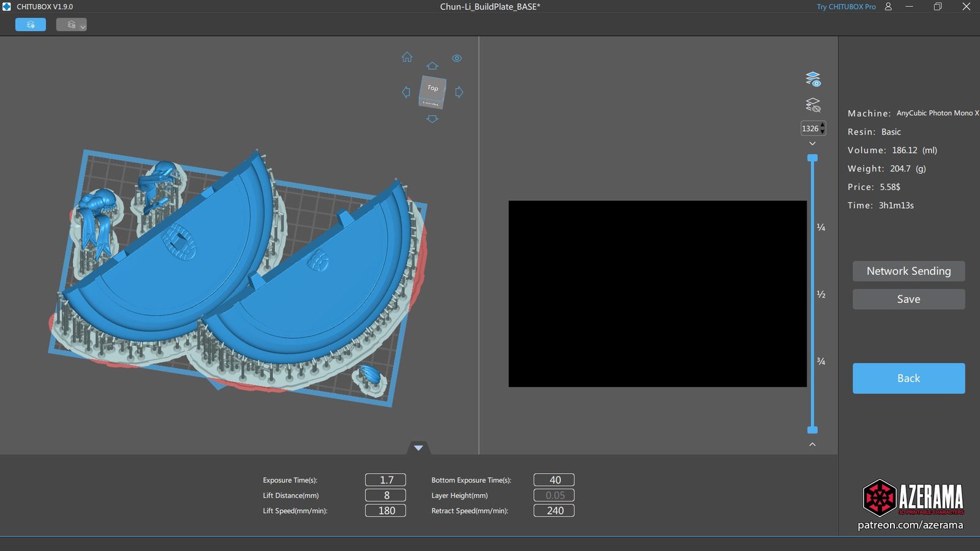Click the ¾ mark on the layer slider
The image size is (980, 551).
pos(821,361)
